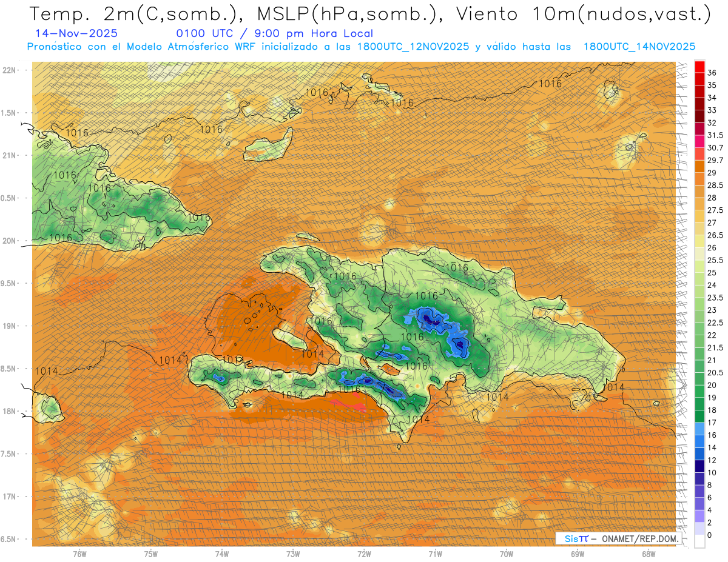Click the latitude label '17N'

pyautogui.click(x=10, y=497)
